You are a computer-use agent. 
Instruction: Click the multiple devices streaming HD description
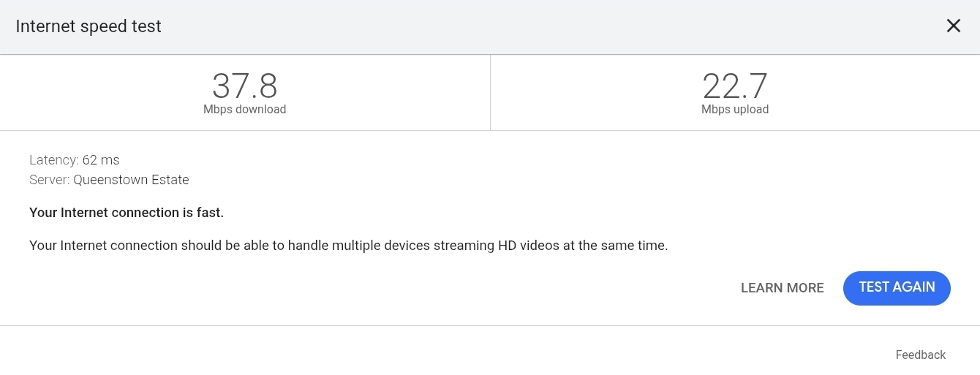pos(349,246)
